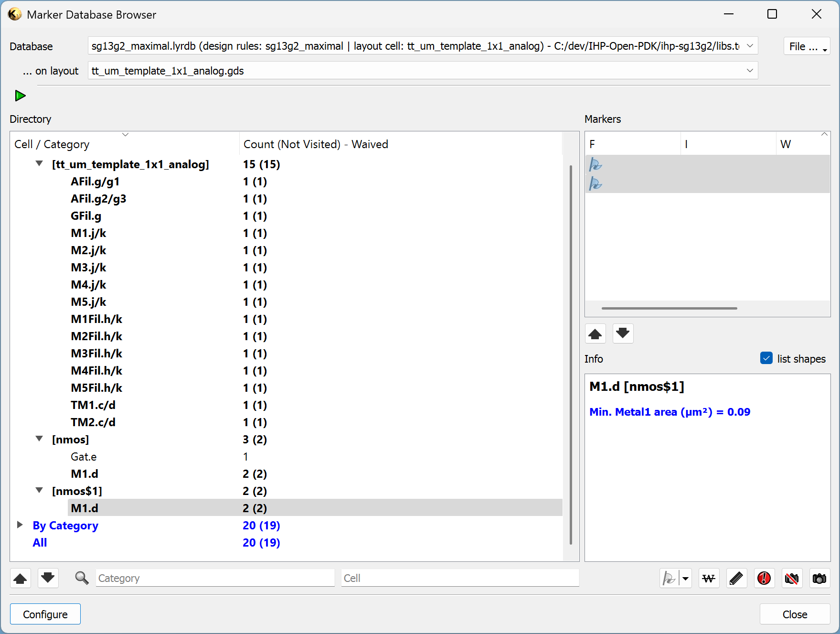Click the Markers horizontal scrollbar
840x634 pixels.
coord(669,308)
